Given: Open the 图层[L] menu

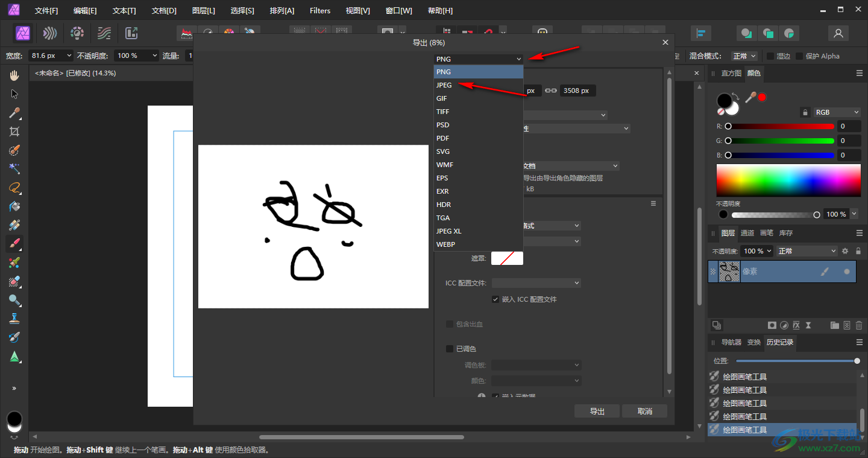Looking at the screenshot, I should (x=203, y=11).
